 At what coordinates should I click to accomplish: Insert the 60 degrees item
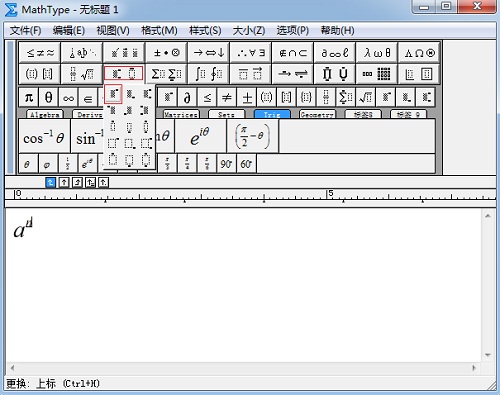[x=246, y=164]
